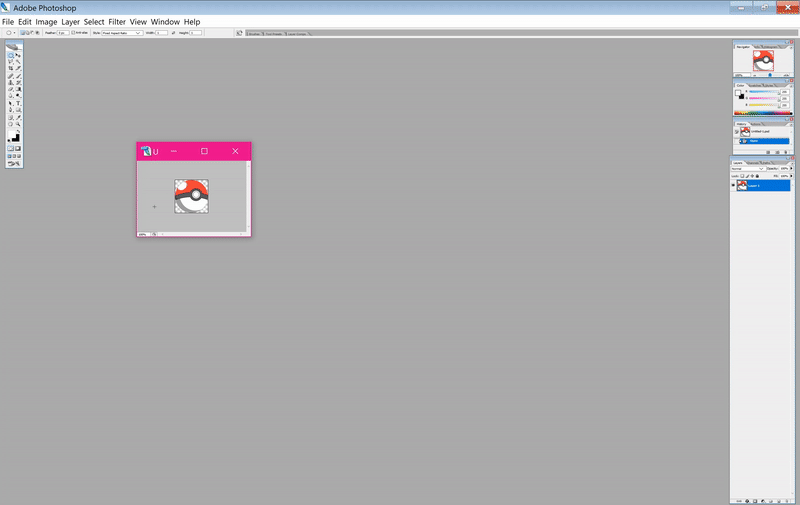Open the Opacity slider arrow in Layers

pos(792,168)
